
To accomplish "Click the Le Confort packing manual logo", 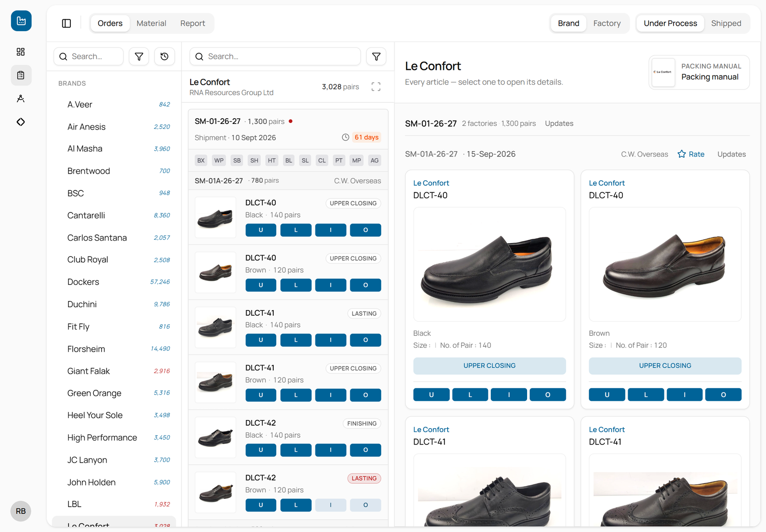I will (663, 72).
